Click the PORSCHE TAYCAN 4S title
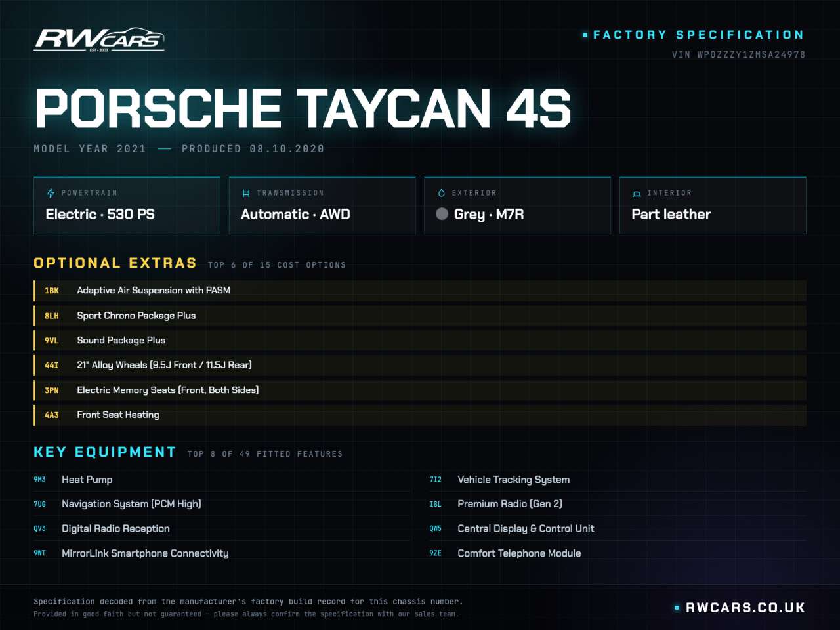 [x=303, y=108]
